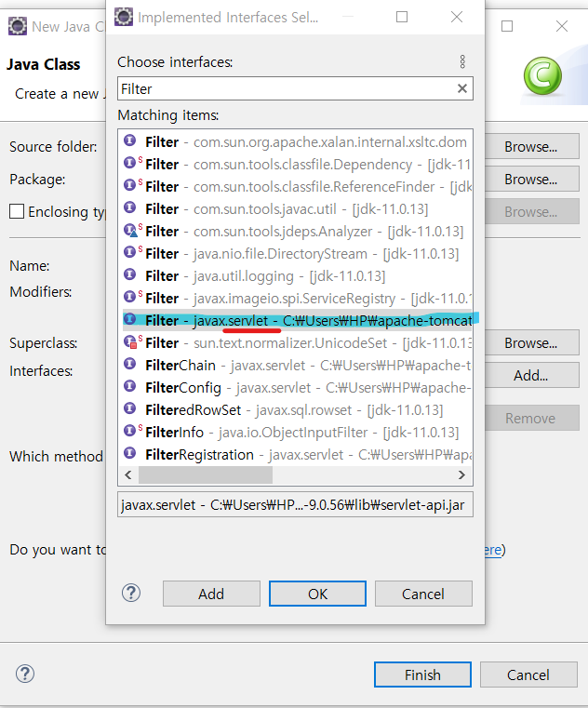Image resolution: width=588 pixels, height=708 pixels.
Task: Select FilterChain - javax.servlet item
Action: [295, 365]
